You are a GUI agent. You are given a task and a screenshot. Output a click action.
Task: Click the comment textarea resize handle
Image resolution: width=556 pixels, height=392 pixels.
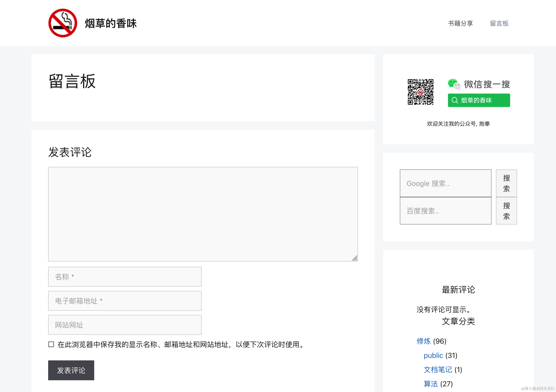tap(355, 258)
